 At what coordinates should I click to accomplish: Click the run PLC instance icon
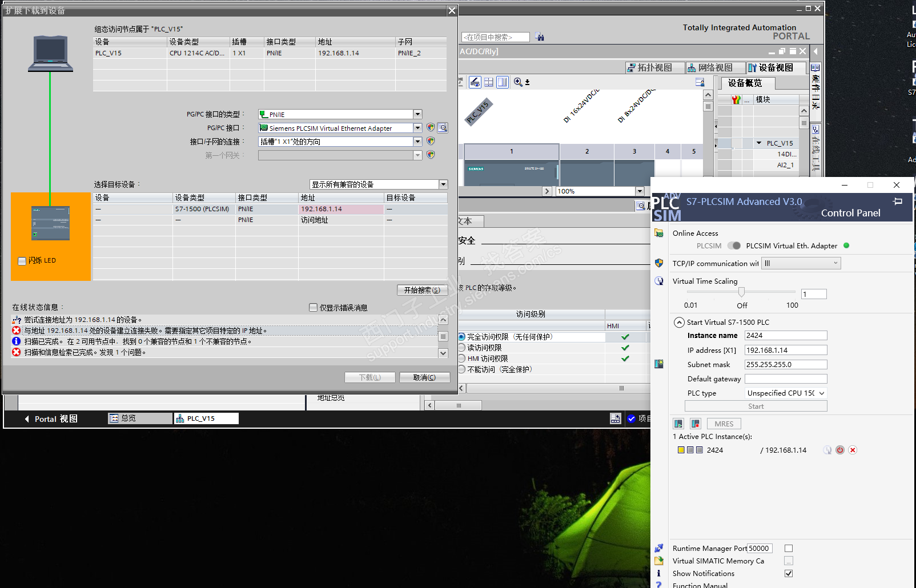pos(678,424)
